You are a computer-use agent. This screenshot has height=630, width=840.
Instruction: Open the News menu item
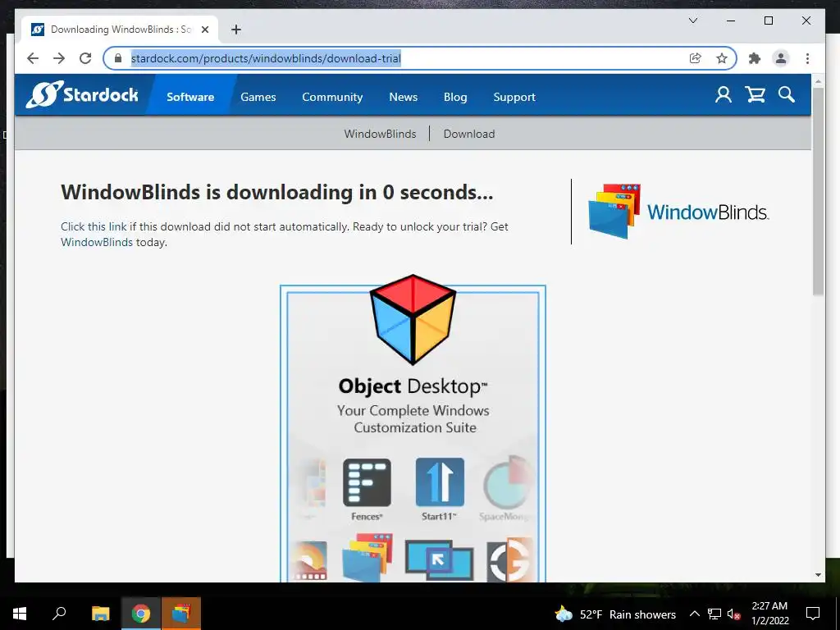(x=403, y=97)
